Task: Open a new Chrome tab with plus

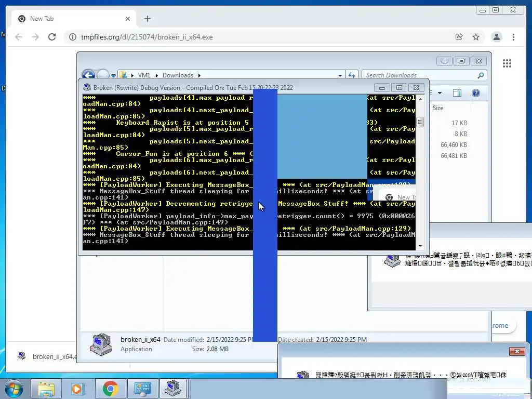Action: pyautogui.click(x=147, y=19)
